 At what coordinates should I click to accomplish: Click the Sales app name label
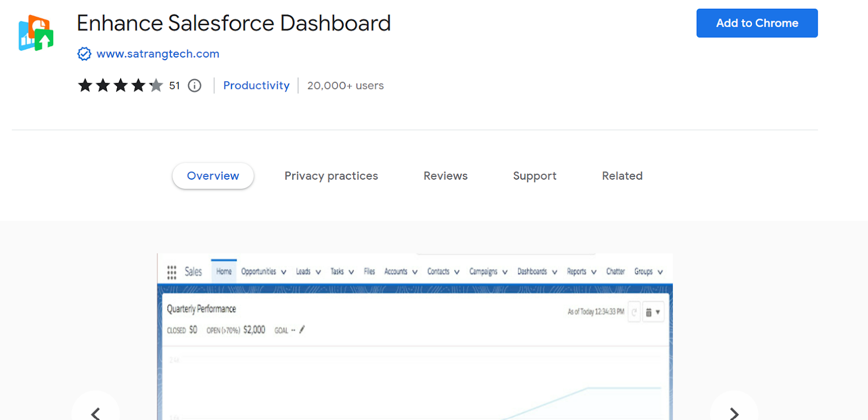(193, 271)
